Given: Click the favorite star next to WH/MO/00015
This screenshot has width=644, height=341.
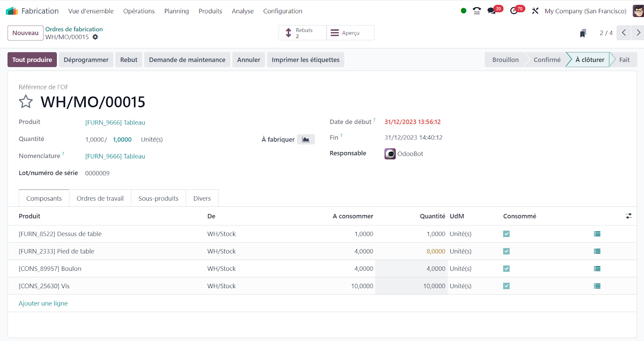Looking at the screenshot, I should pos(26,102).
